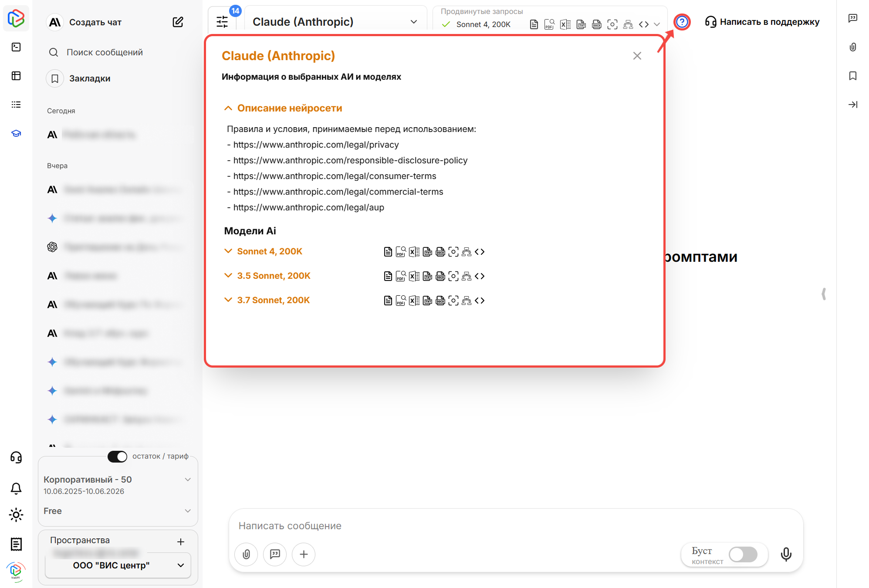This screenshot has width=869, height=588.
Task: Open the Claude (Anthropic) model dropdown
Action: coord(335,22)
